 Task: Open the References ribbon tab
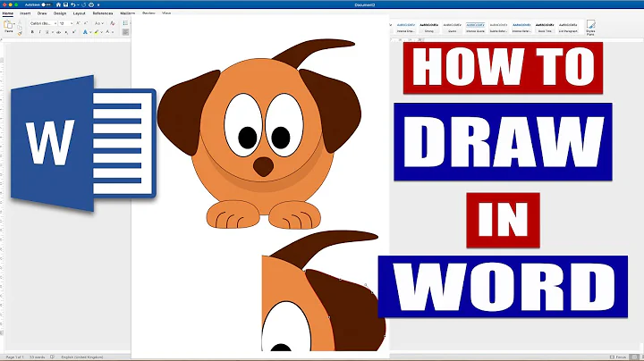coord(103,13)
